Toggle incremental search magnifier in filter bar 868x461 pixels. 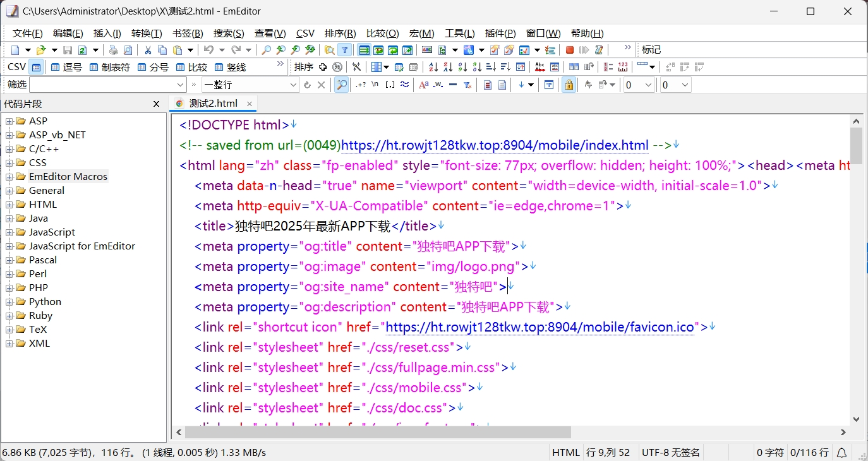coord(341,85)
